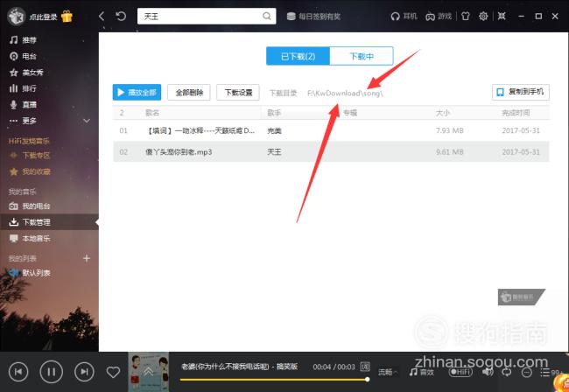Switch to the 下载中 tab

click(362, 56)
